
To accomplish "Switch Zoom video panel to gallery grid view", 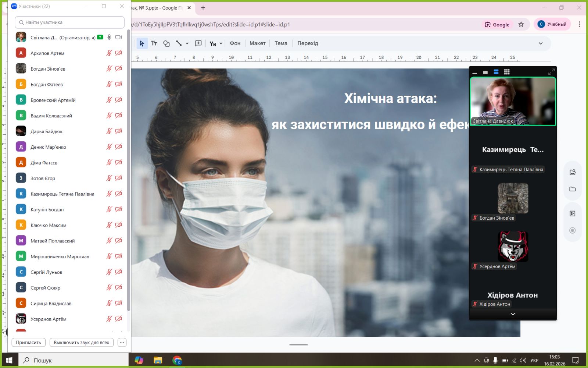I will coord(507,72).
